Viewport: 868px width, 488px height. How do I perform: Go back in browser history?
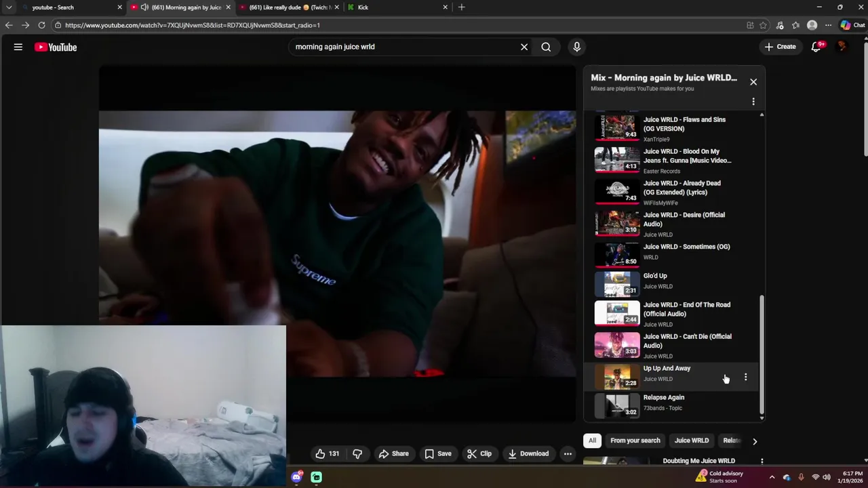pyautogui.click(x=9, y=25)
